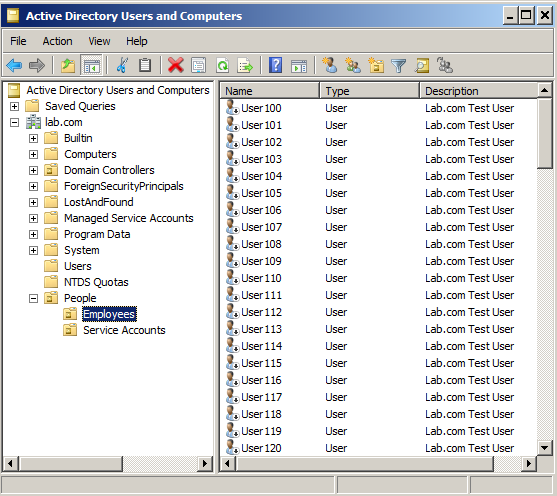The width and height of the screenshot is (557, 496).
Task: Click list vertical scrollbar up arrow
Action: [x=544, y=91]
